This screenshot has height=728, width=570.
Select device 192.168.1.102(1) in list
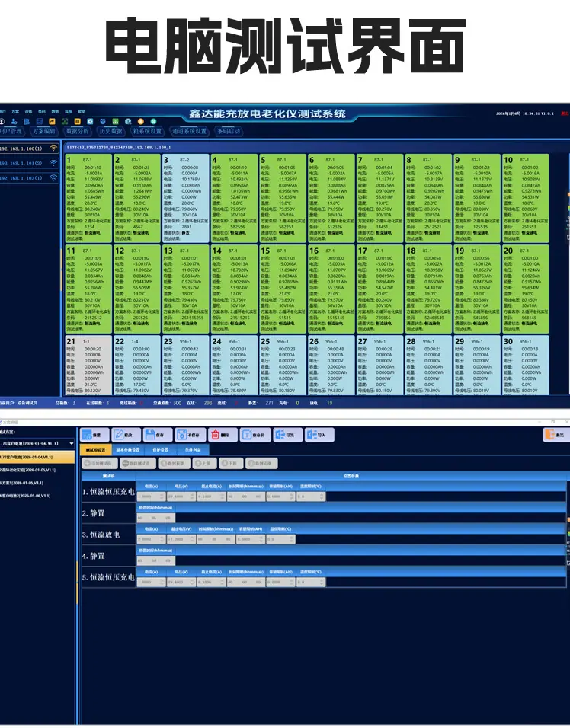coord(29,178)
